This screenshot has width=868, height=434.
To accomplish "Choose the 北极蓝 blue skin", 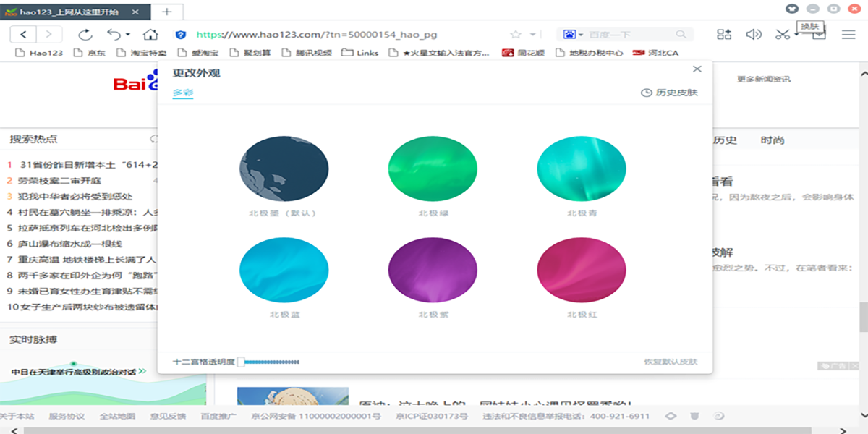I will pyautogui.click(x=284, y=269).
